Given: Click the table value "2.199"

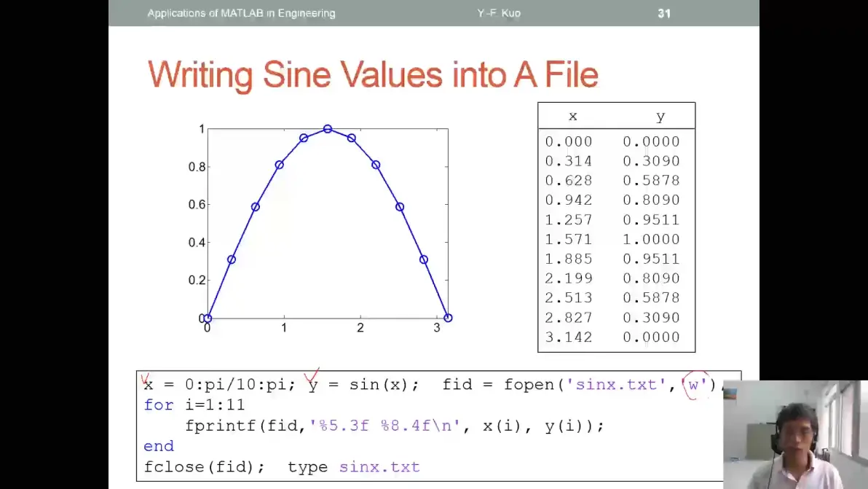Looking at the screenshot, I should click(x=569, y=278).
